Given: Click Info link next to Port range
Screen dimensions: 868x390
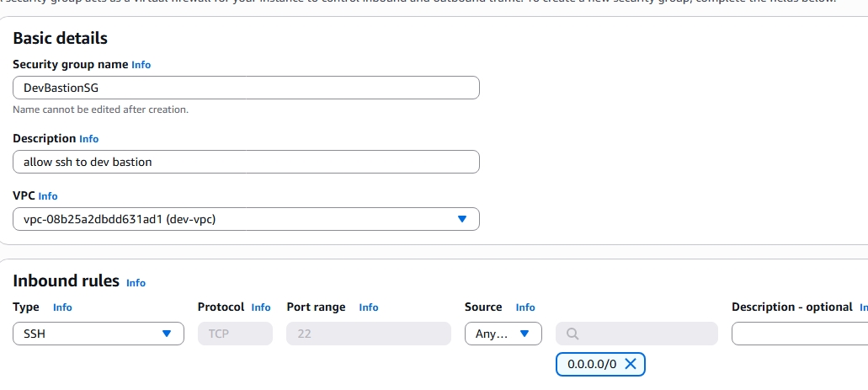Looking at the screenshot, I should click(x=369, y=307).
